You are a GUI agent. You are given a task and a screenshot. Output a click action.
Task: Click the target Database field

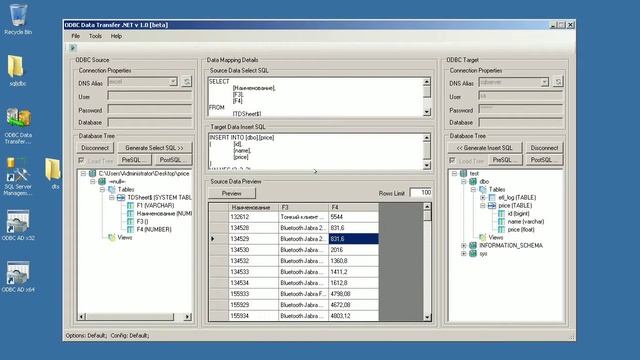click(521, 122)
